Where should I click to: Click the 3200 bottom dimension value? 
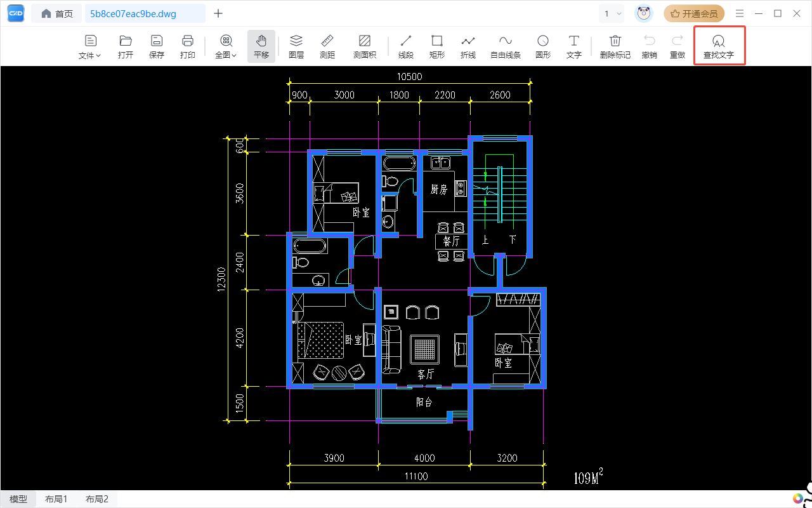pyautogui.click(x=507, y=458)
